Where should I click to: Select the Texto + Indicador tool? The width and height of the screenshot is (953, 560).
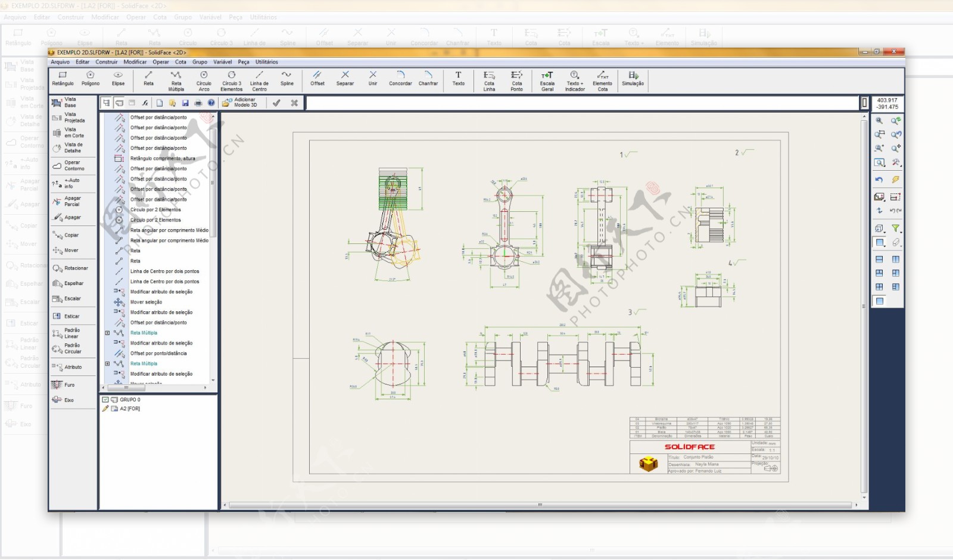tap(575, 81)
